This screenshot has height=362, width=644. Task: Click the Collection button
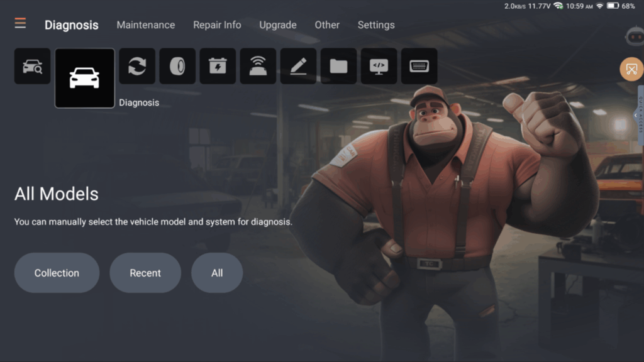(x=57, y=273)
